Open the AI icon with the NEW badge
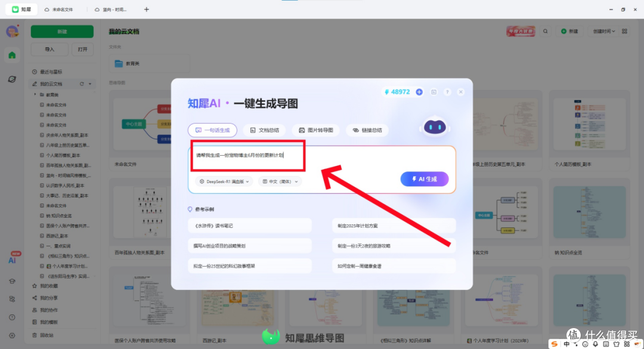The height and width of the screenshot is (349, 644). [13, 259]
